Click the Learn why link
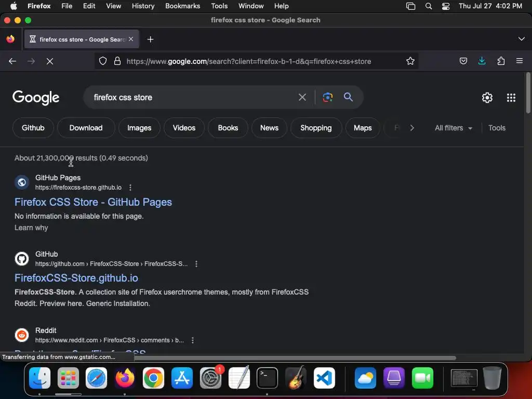The height and width of the screenshot is (399, 532). 31,228
